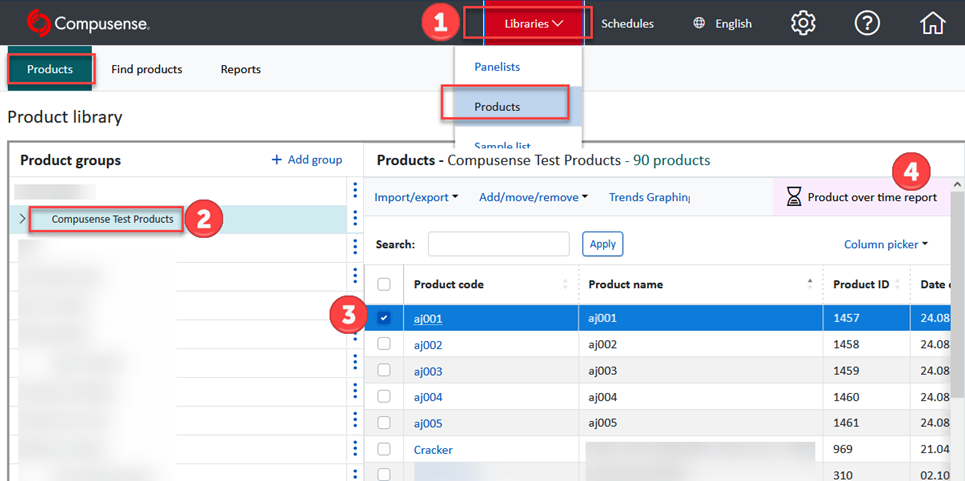
Task: Check the aj002 row checkbox
Action: (384, 344)
